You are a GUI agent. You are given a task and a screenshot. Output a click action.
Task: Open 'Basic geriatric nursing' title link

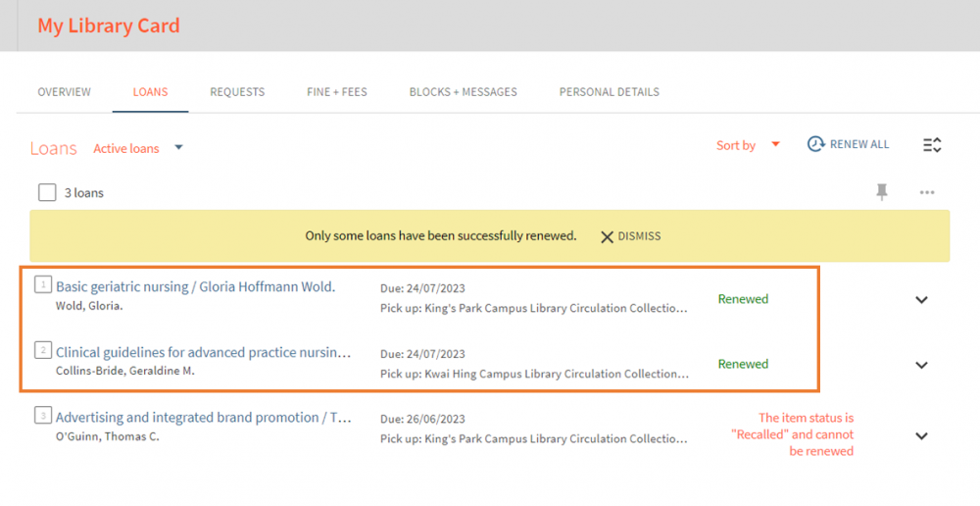click(x=196, y=286)
